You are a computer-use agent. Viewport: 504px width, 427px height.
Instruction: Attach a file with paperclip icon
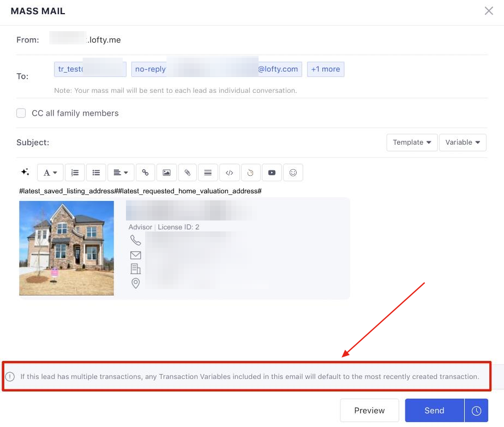(x=187, y=173)
